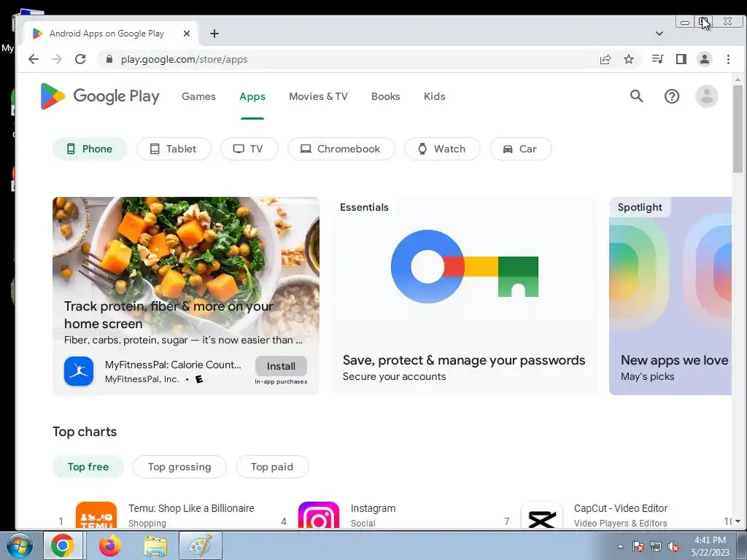Switch to Movies & TV section
This screenshot has height=560, width=747.
[318, 96]
